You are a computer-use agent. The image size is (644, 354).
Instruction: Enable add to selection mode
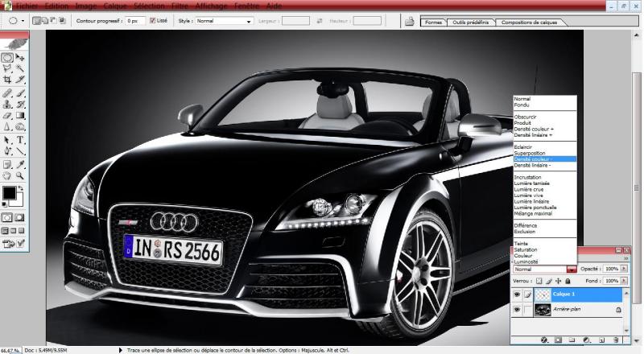45,21
